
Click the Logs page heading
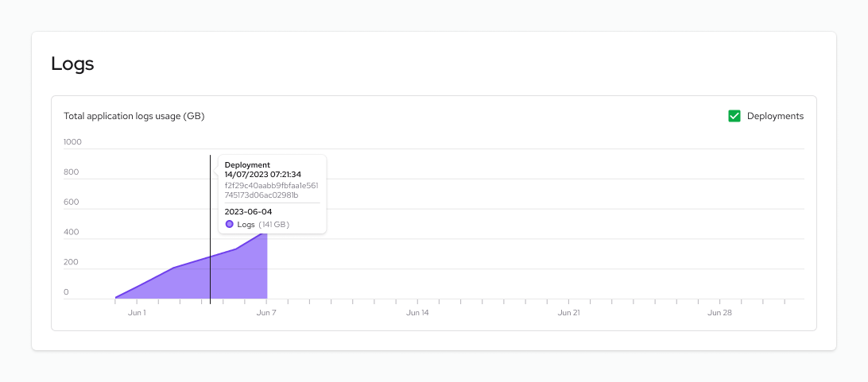pyautogui.click(x=72, y=64)
